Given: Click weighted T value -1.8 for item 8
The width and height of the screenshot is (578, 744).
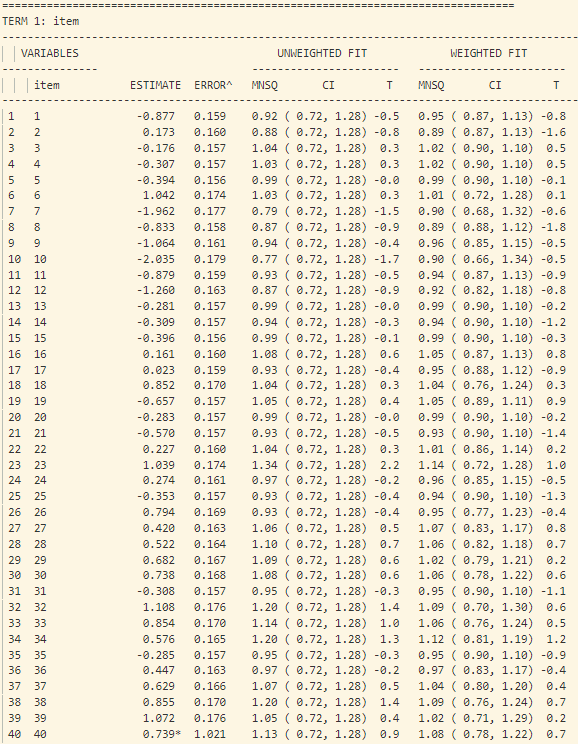Looking at the screenshot, I should click(553, 227).
